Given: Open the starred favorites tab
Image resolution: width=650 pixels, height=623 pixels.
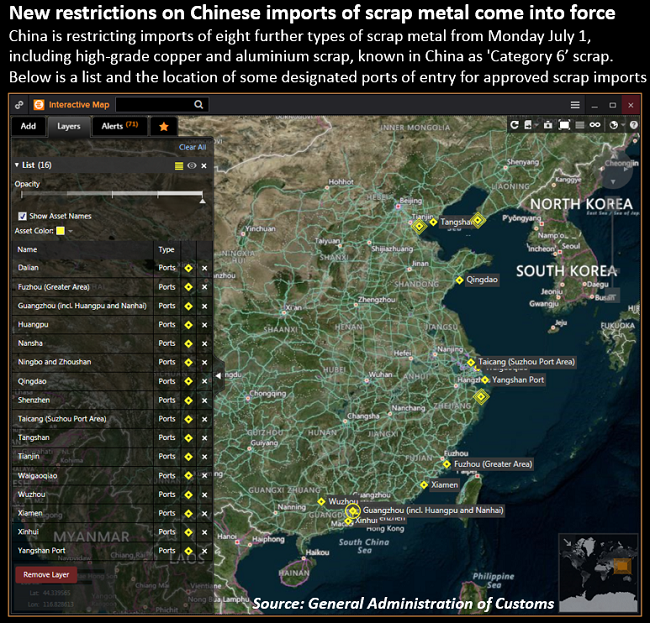Looking at the screenshot, I should click(x=164, y=126).
